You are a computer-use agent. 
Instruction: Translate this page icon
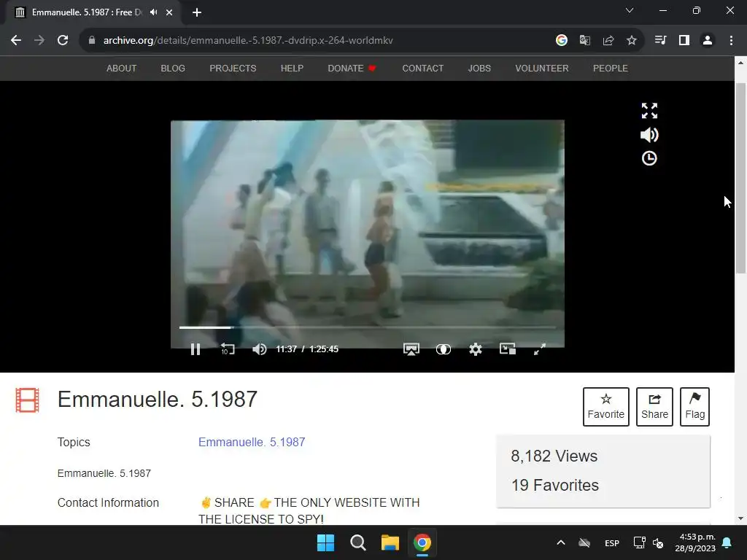click(x=585, y=41)
